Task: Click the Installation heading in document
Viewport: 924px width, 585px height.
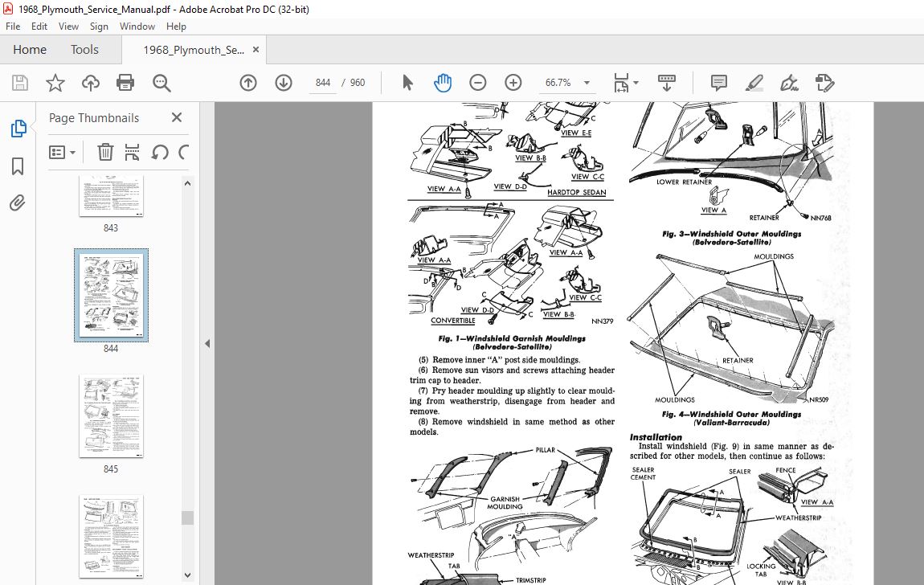Action: pos(656,437)
